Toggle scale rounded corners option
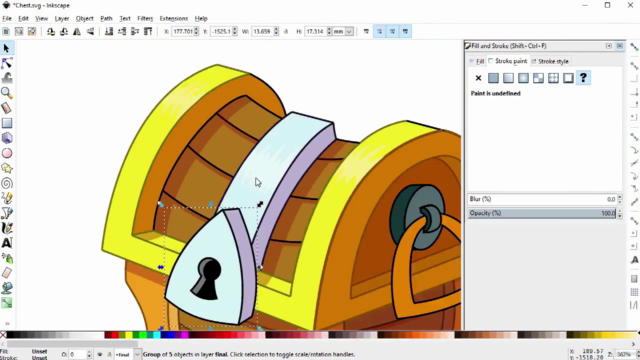The width and height of the screenshot is (640, 360). 379,31
